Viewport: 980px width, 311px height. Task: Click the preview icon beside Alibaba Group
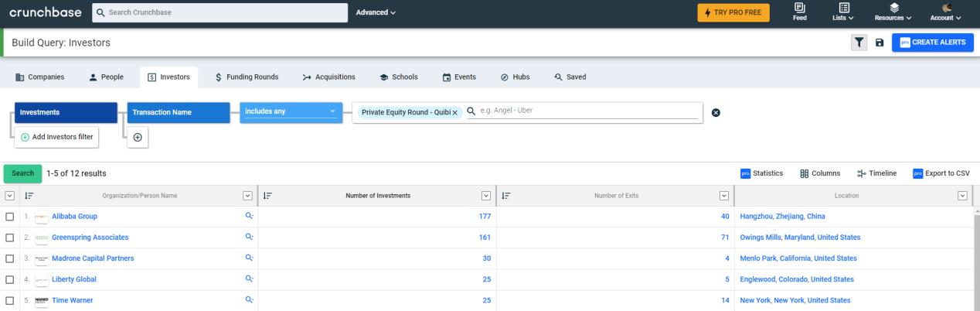(x=249, y=217)
